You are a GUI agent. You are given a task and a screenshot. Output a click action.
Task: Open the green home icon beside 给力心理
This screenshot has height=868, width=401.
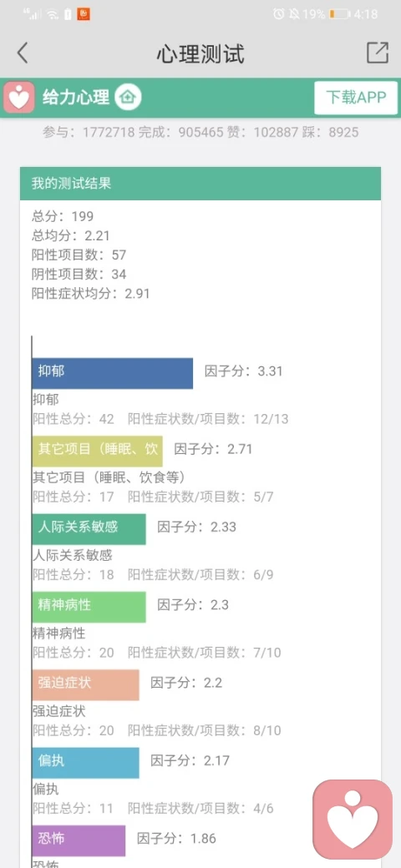pyautogui.click(x=128, y=98)
